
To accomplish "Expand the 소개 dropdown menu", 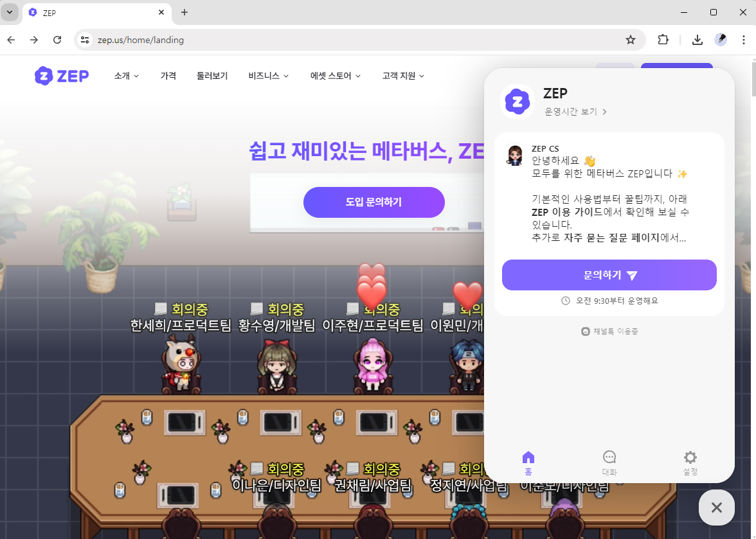I will pos(126,76).
